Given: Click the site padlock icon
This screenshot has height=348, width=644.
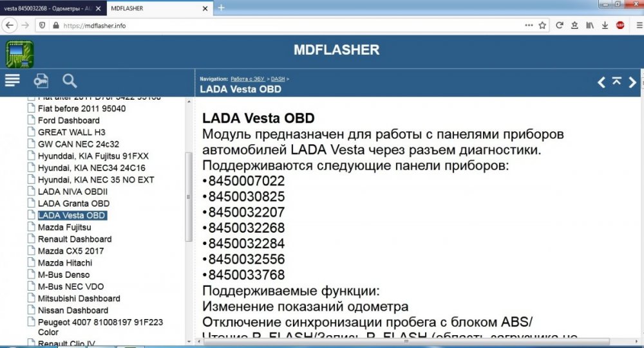Looking at the screenshot, I should 56,26.
